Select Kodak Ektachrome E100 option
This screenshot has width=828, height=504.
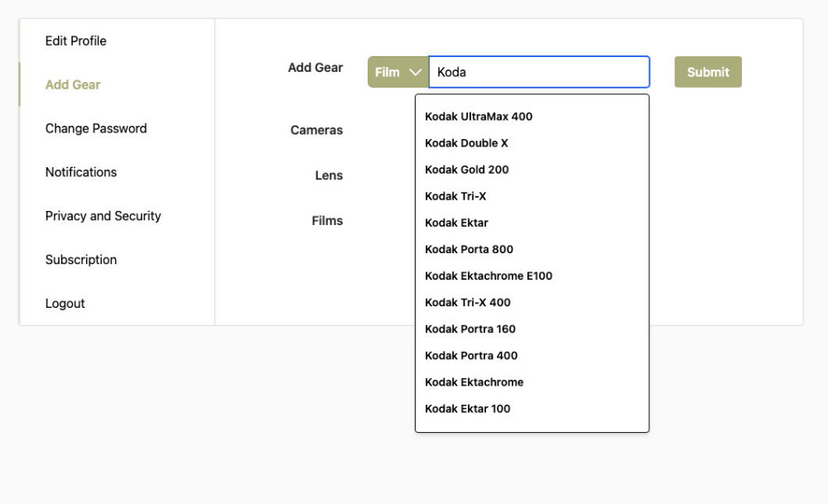point(489,276)
